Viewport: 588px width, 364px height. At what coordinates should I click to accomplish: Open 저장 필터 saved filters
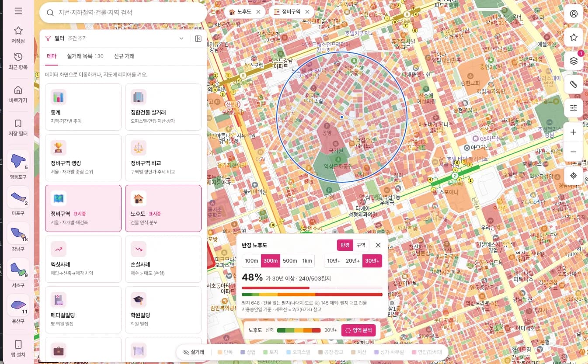click(x=18, y=128)
